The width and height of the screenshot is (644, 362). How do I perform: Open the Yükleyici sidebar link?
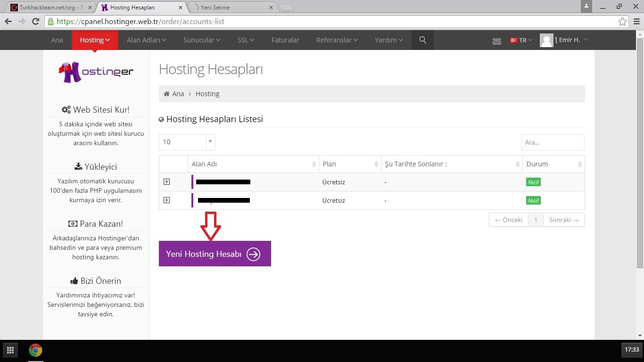(96, 167)
